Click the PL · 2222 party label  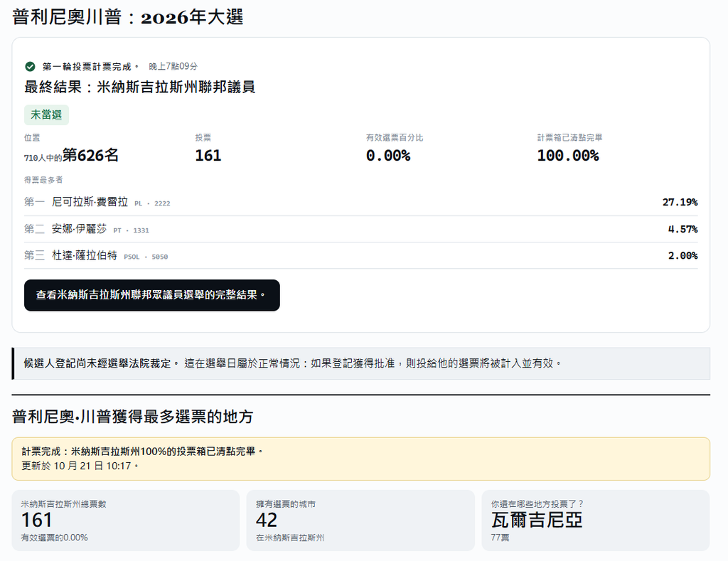point(152,203)
